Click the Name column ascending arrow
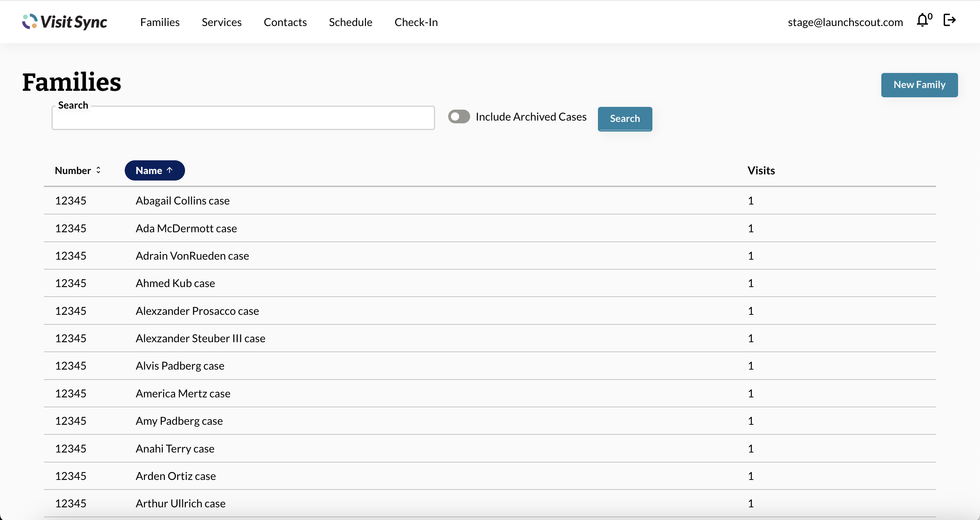The image size is (980, 520). (x=170, y=170)
